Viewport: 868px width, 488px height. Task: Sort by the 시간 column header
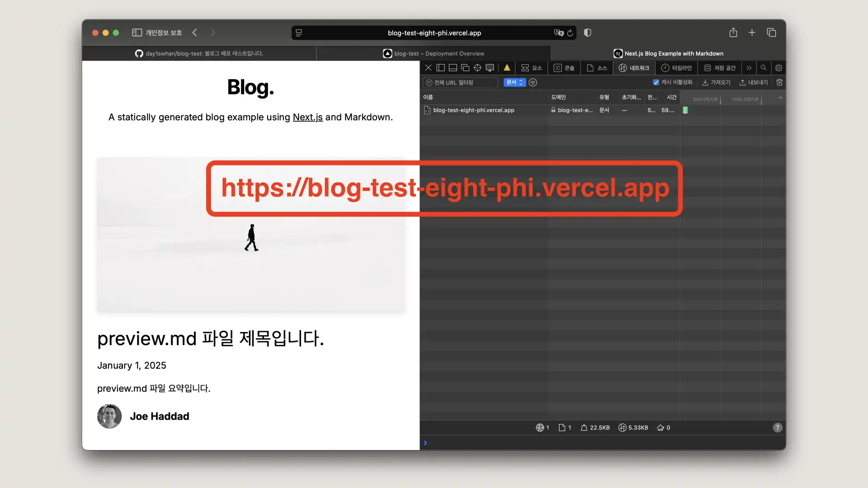point(670,97)
